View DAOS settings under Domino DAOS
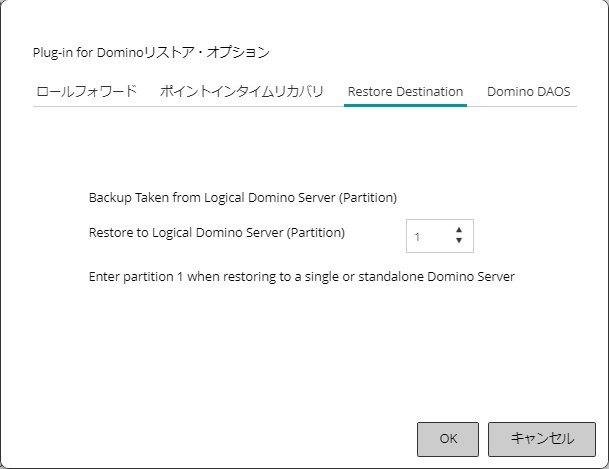 [x=528, y=92]
